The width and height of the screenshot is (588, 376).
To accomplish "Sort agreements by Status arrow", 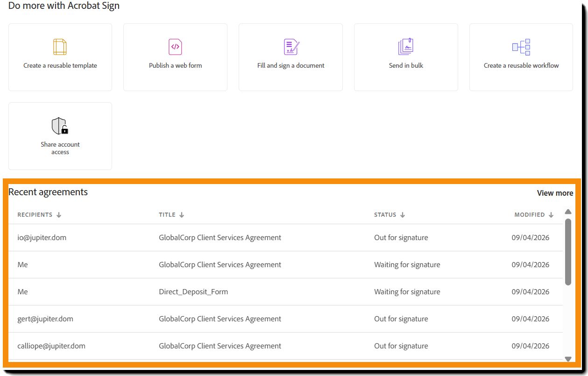I will tap(403, 215).
